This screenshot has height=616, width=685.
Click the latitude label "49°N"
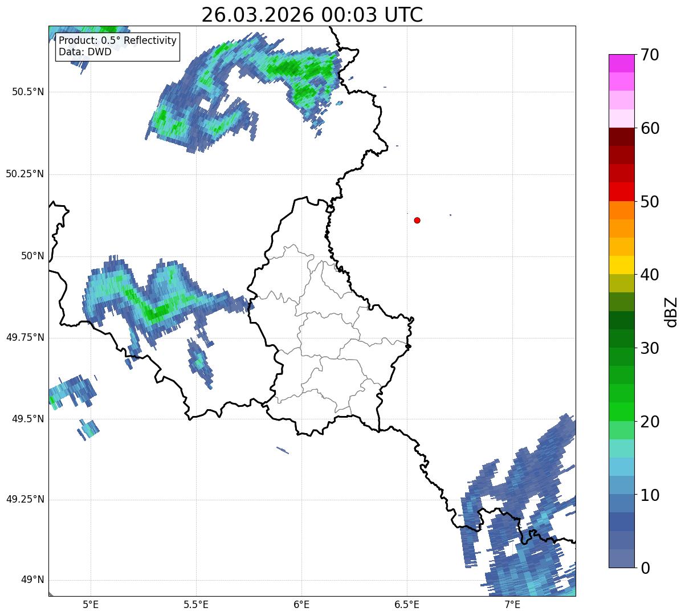[32, 580]
